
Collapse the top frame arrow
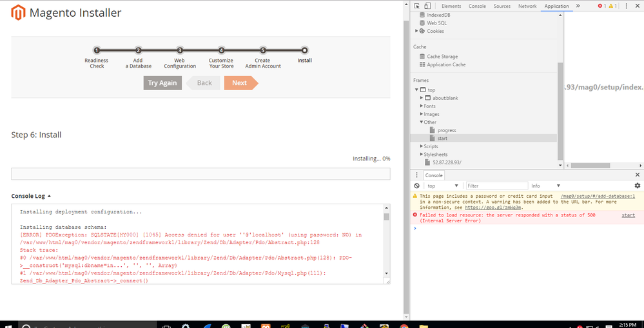tap(416, 90)
